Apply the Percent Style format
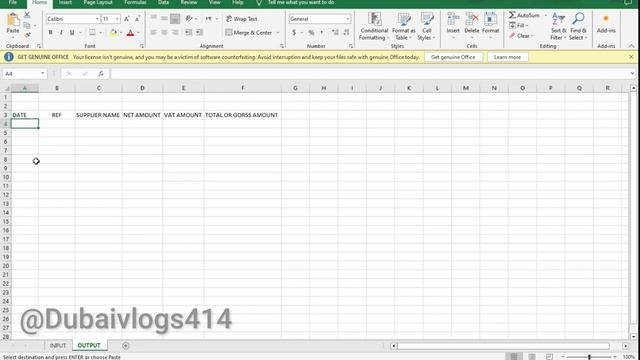Viewport: 640px width, 360px height. [311, 32]
